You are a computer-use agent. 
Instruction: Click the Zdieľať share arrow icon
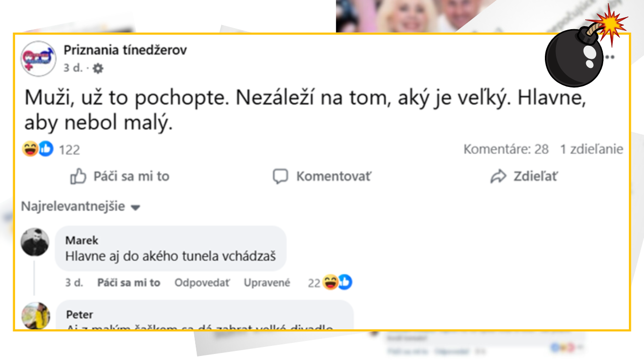499,176
